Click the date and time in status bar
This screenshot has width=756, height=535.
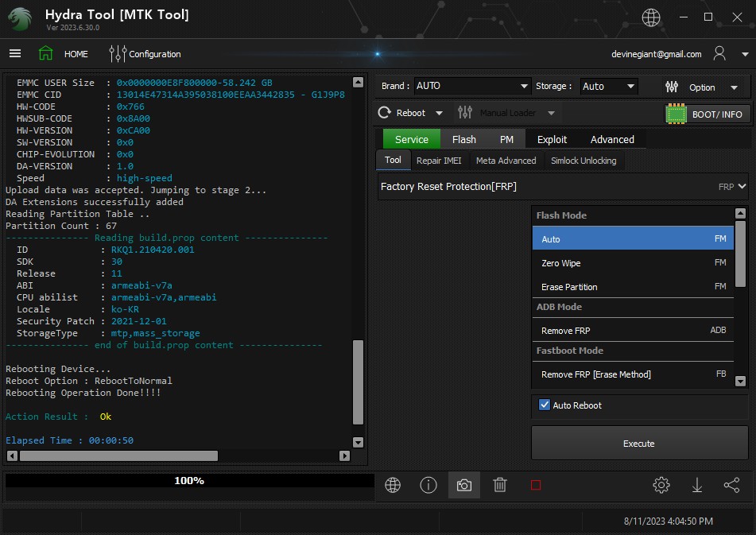point(669,521)
